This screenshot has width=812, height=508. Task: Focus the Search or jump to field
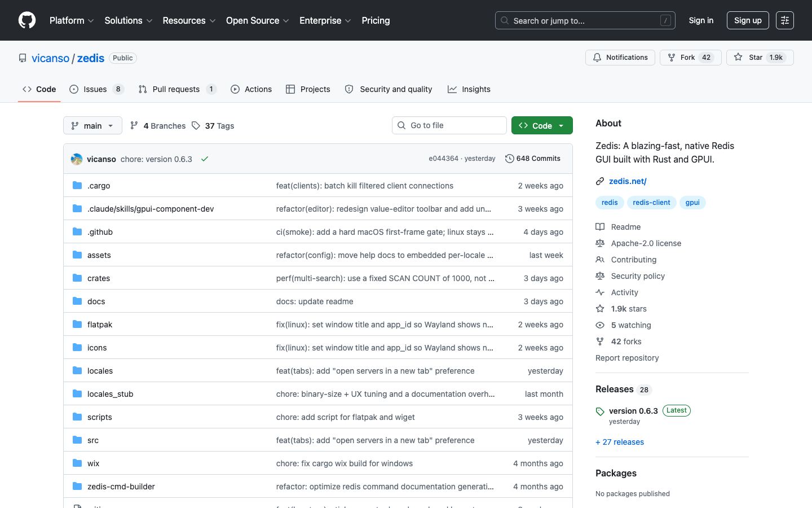click(585, 20)
